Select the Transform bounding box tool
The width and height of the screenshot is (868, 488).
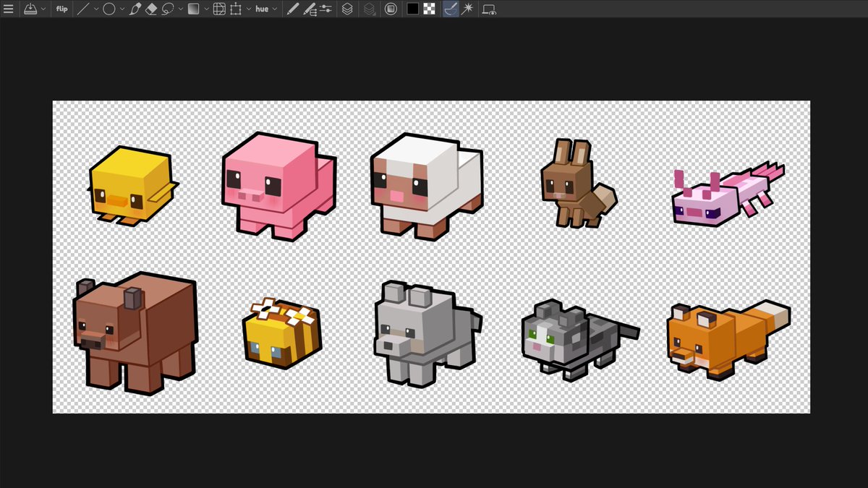coord(236,9)
